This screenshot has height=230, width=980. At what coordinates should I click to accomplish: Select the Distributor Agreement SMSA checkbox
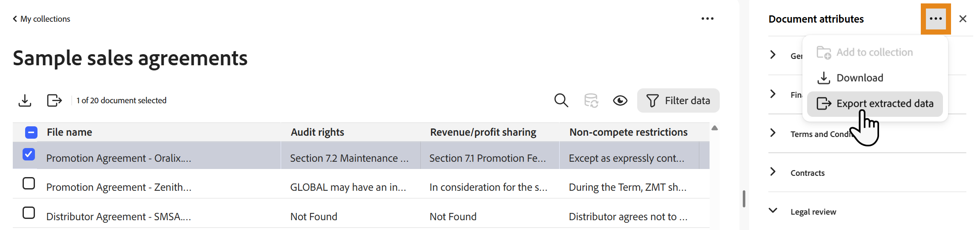(x=29, y=213)
